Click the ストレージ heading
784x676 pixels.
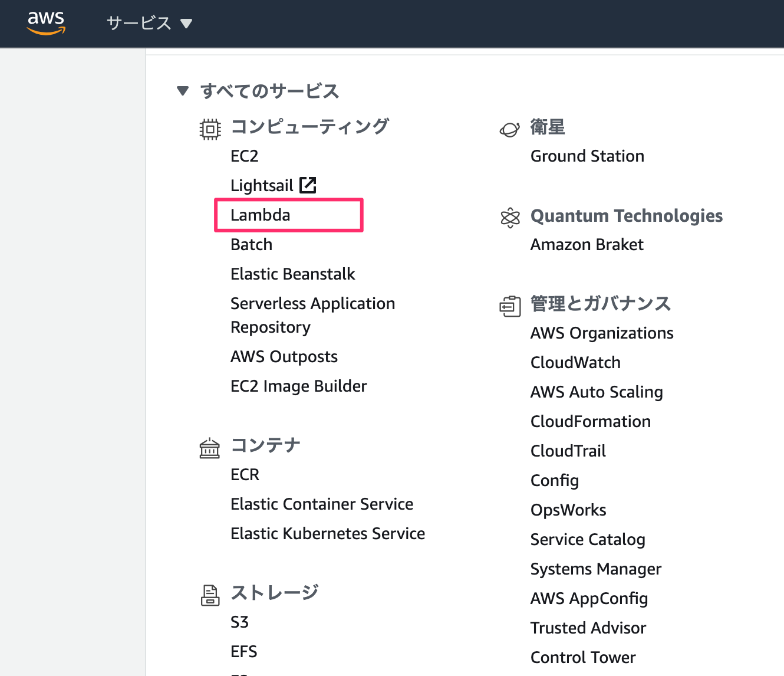point(275,592)
